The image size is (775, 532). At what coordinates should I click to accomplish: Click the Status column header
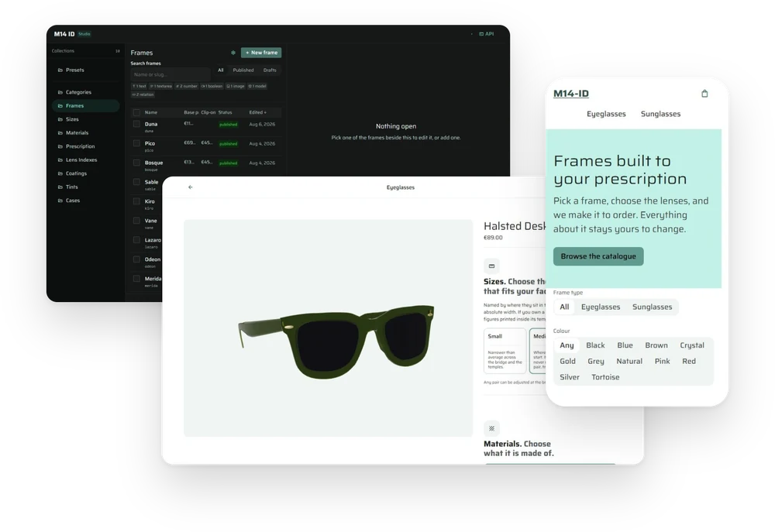pos(225,112)
